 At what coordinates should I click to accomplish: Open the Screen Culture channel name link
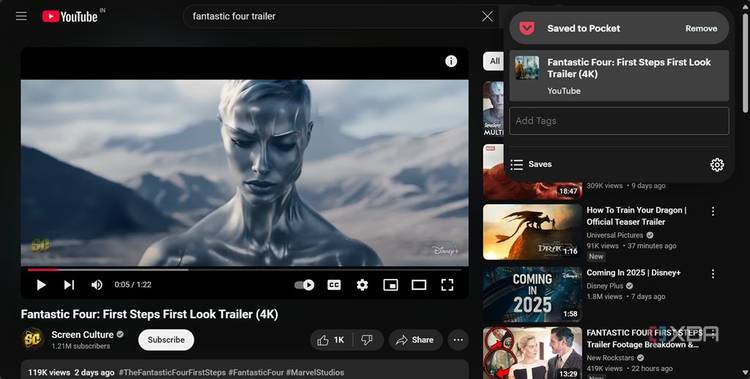82,334
